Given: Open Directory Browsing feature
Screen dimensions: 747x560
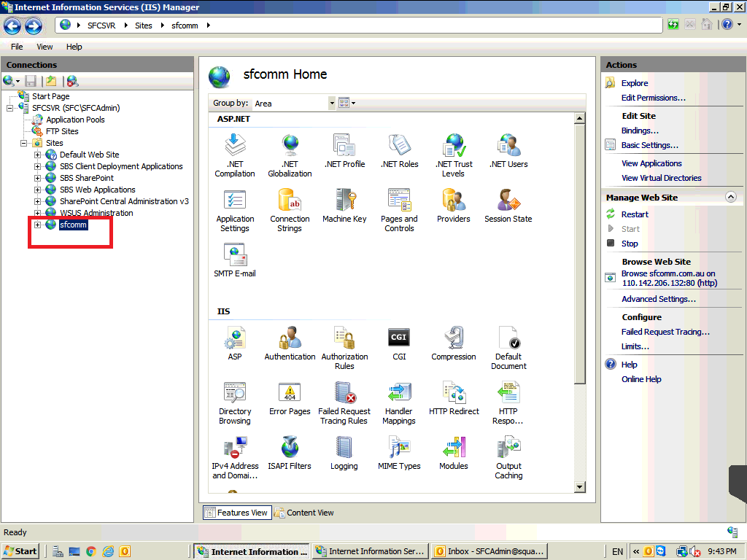Looking at the screenshot, I should (235, 402).
